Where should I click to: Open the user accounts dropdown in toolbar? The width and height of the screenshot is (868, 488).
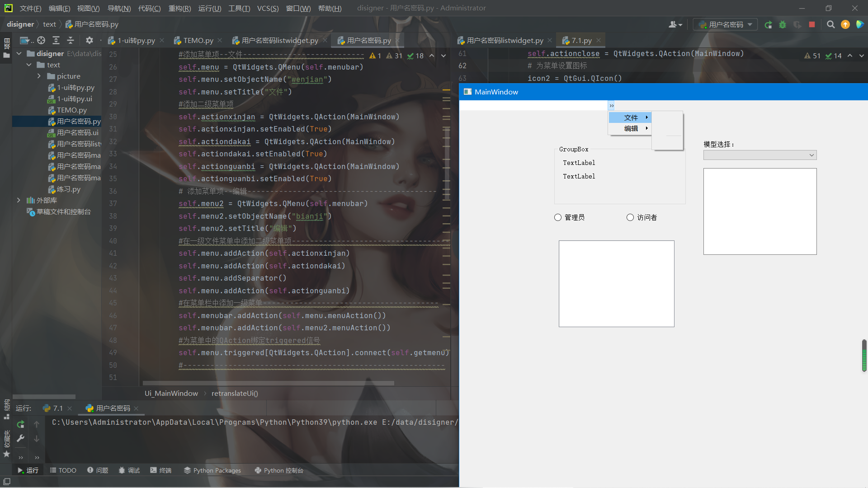click(675, 25)
